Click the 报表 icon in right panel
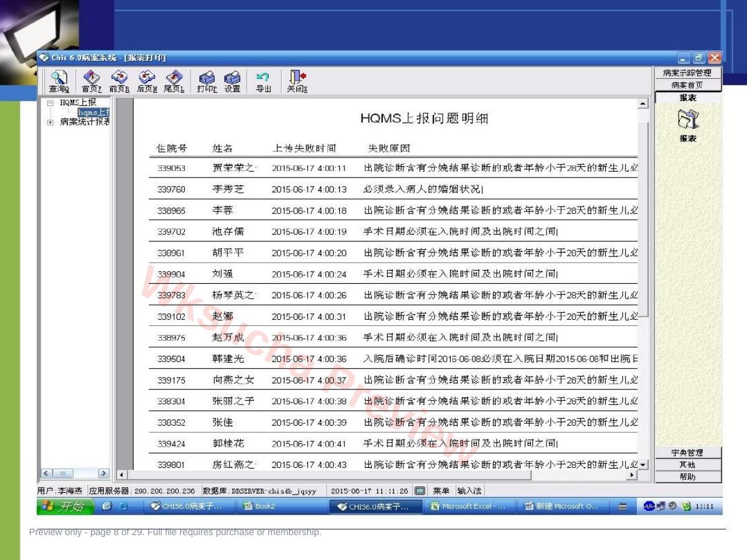 [x=688, y=119]
